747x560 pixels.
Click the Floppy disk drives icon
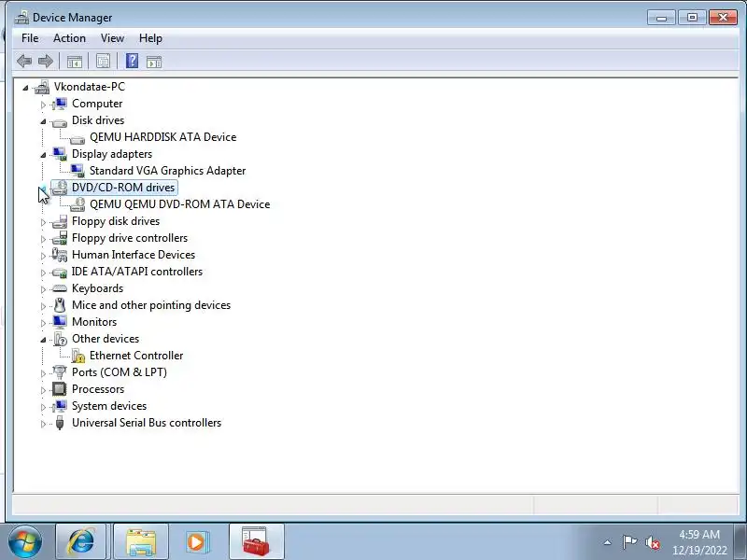point(60,221)
